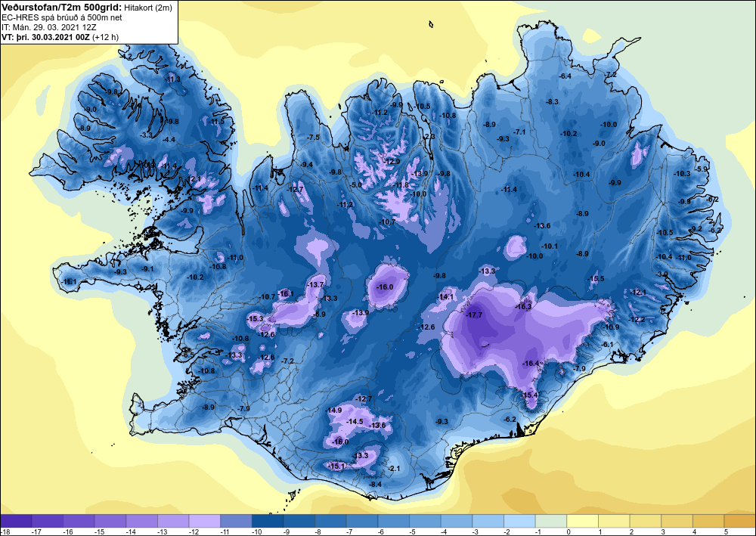
Task: Click the -11.8 temperature value
Action: click(401, 185)
